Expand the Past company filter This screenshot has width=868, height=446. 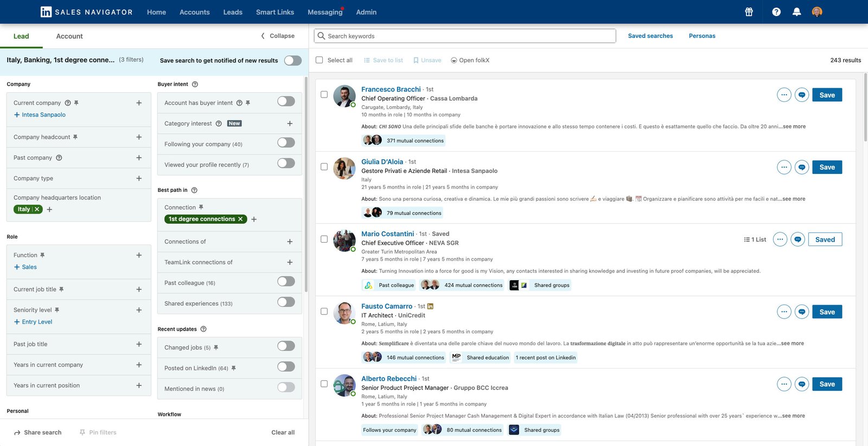pos(139,158)
